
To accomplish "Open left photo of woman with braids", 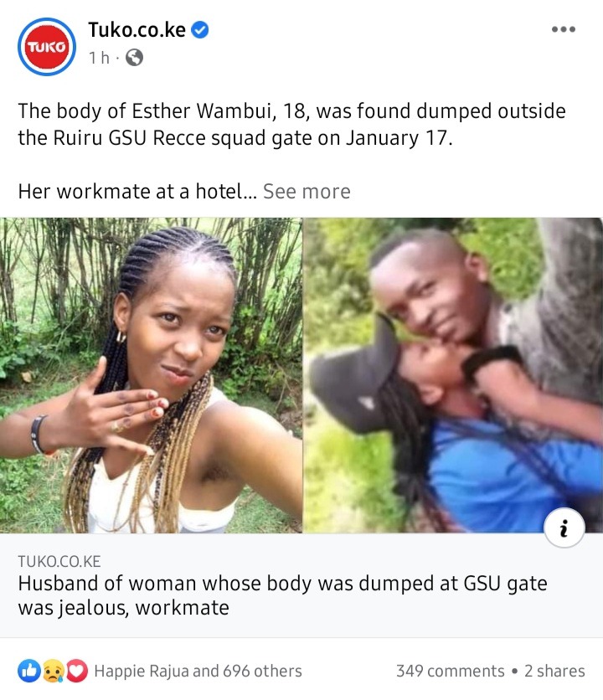I will [151, 375].
